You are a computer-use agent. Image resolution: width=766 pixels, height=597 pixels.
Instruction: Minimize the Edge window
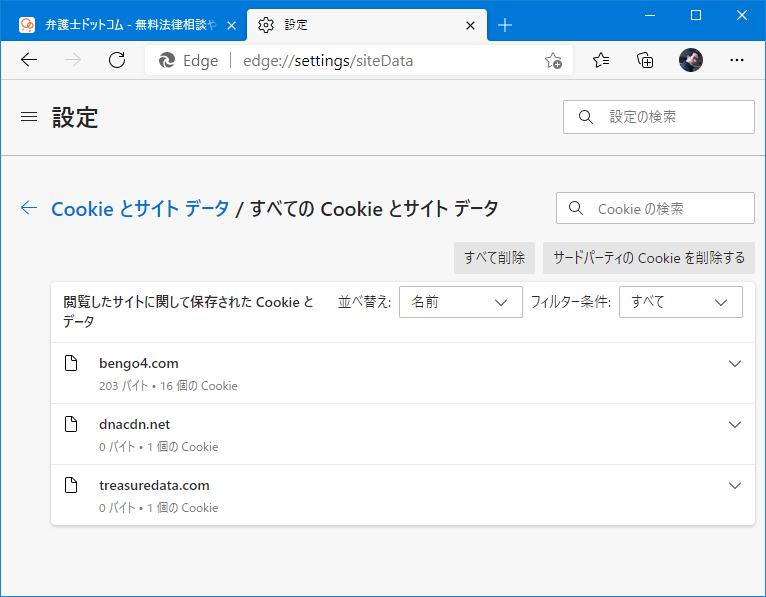pyautogui.click(x=650, y=15)
